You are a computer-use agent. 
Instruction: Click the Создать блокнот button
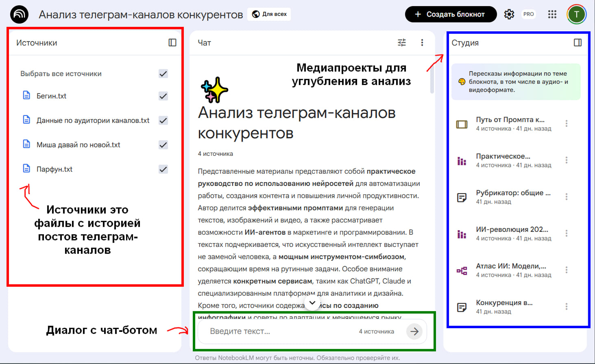click(451, 14)
